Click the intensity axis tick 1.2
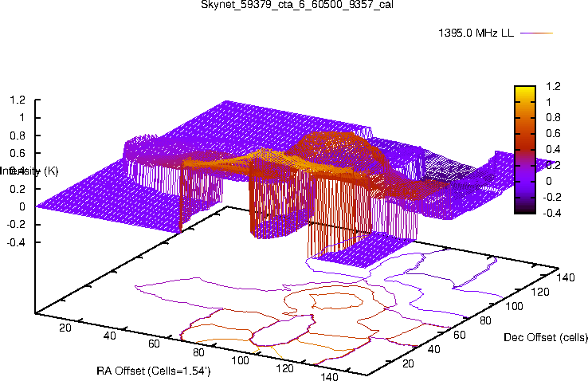Image resolution: width=588 pixels, height=381 pixels. 18,100
